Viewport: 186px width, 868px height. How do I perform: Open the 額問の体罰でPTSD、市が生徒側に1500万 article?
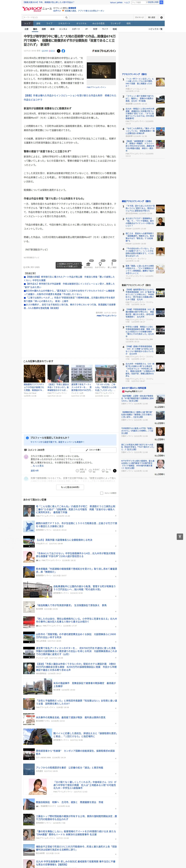pos(77,525)
